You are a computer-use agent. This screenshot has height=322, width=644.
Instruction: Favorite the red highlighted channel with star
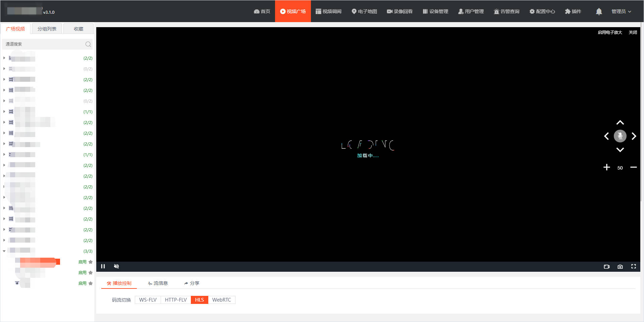point(91,262)
